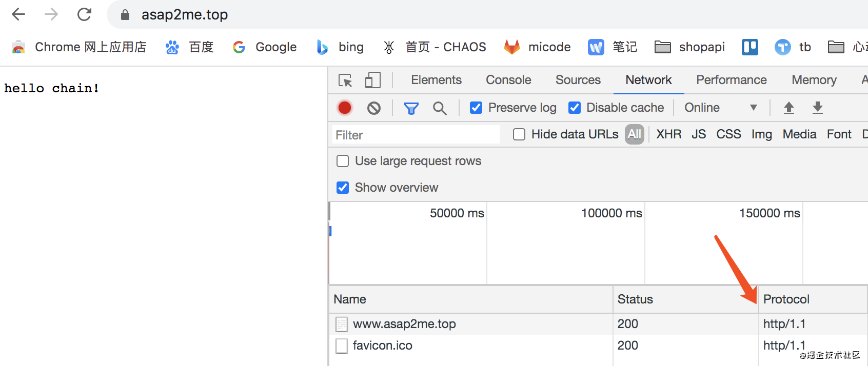The height and width of the screenshot is (366, 868).
Task: Filter requests by XHR
Action: pyautogui.click(x=669, y=134)
